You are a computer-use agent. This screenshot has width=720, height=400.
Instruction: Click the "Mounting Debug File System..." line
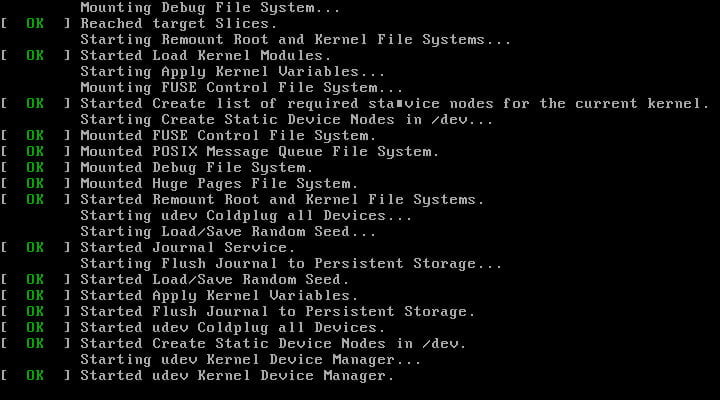click(210, 8)
